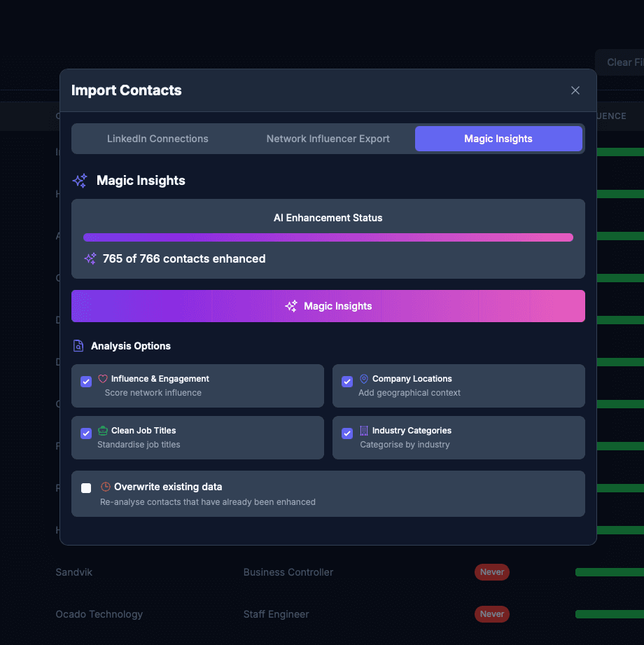Click the Analysis Options document search icon
Screen dimensions: 644x645
[x=78, y=346]
